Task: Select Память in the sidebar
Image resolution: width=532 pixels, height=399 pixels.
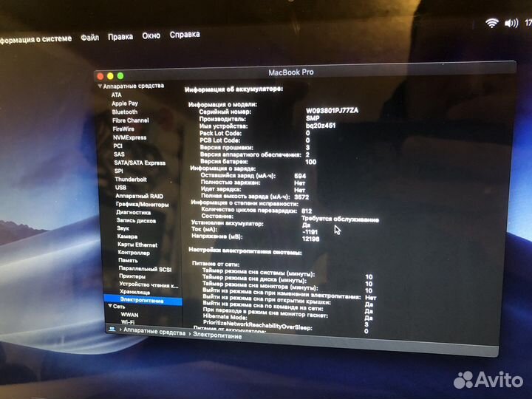Action: 128,260
